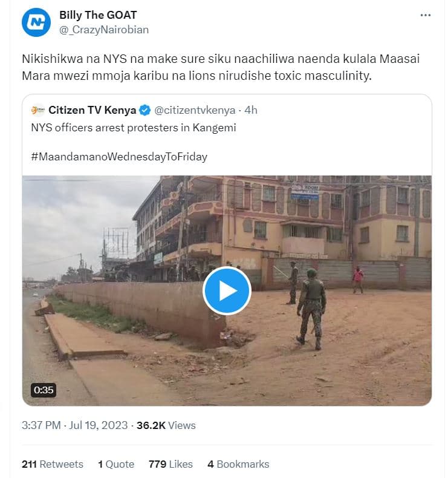
Task: View the 36.2K Views count
Action: (166, 425)
